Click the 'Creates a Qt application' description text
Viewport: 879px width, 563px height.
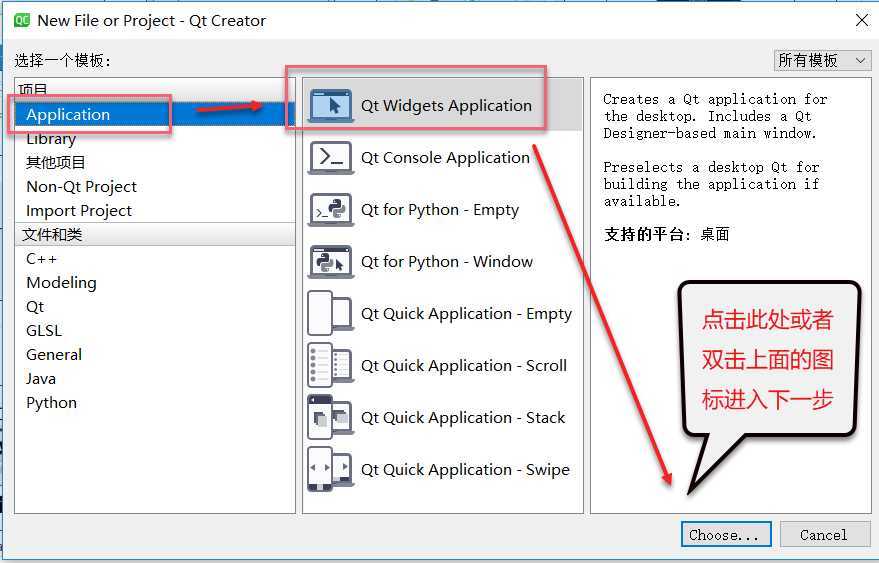(x=715, y=116)
